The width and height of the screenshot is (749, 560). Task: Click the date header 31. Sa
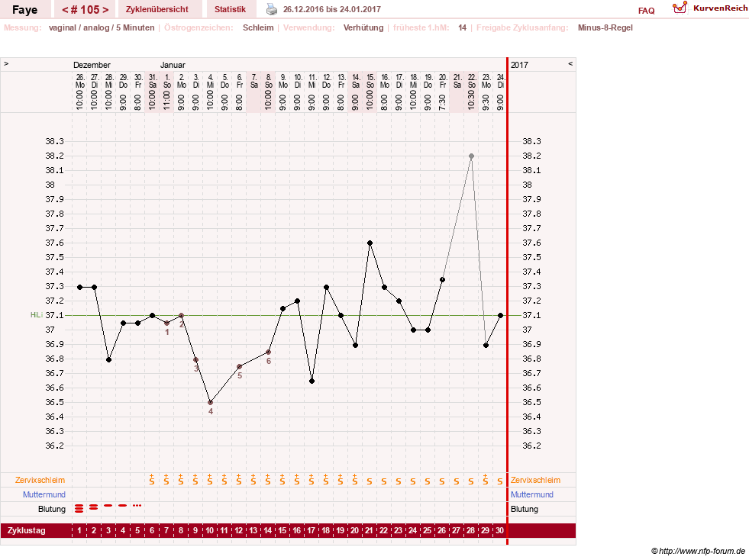point(153,81)
